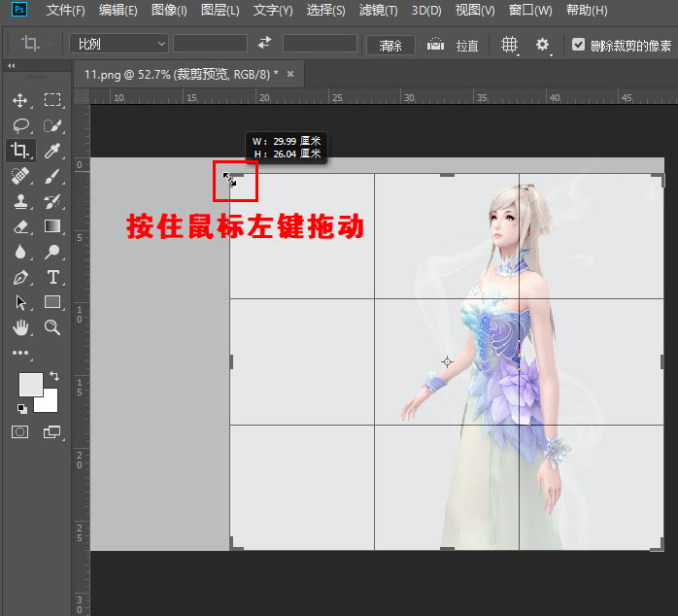This screenshot has width=678, height=616.
Task: Expand the toolbox panel double arrow
Action: [x=12, y=66]
